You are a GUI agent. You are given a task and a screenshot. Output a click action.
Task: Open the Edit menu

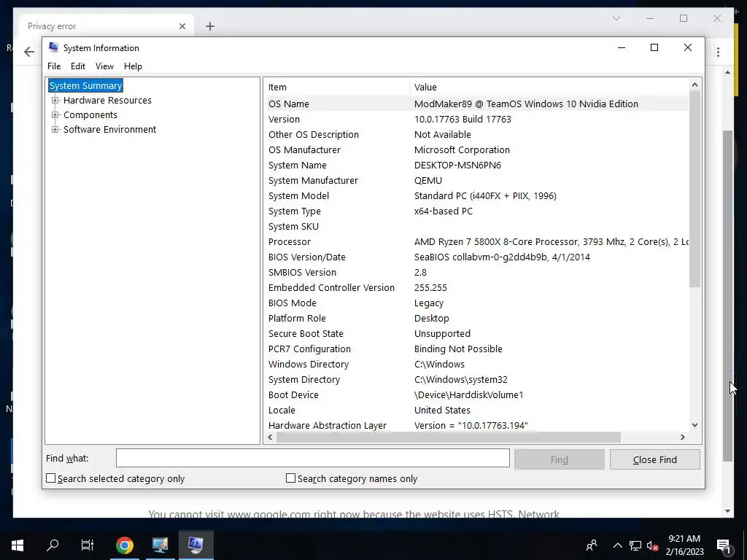(x=77, y=66)
